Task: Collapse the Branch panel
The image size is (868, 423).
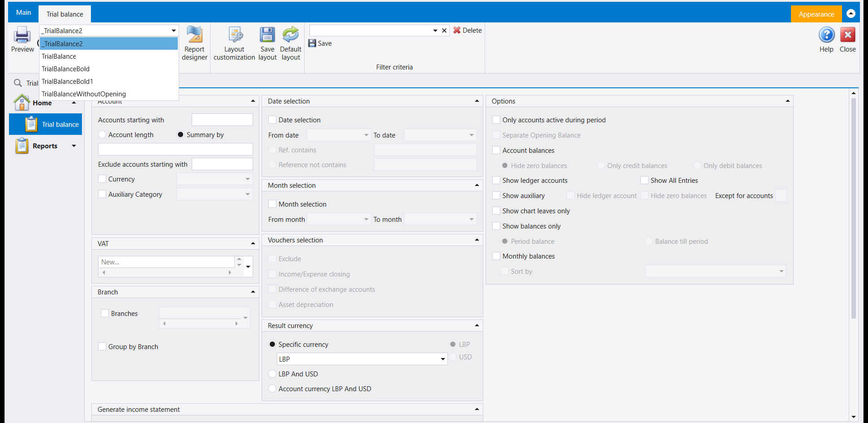Action: (x=253, y=292)
